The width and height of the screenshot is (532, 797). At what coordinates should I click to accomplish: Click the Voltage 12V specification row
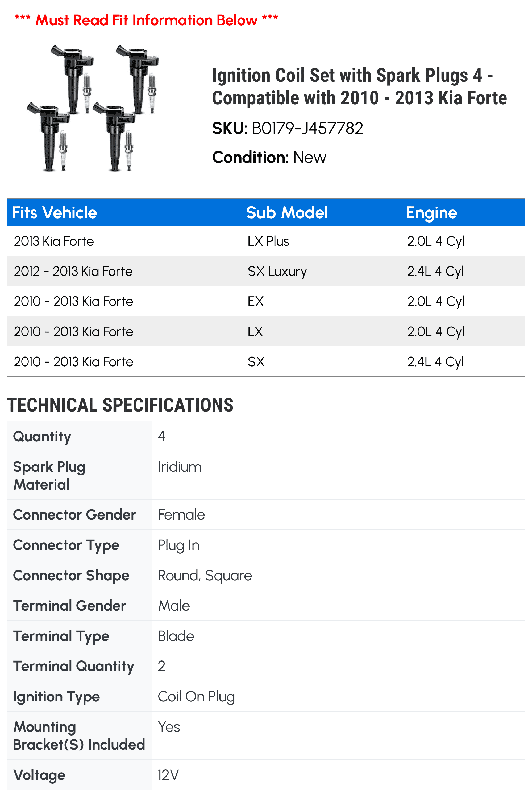click(266, 775)
